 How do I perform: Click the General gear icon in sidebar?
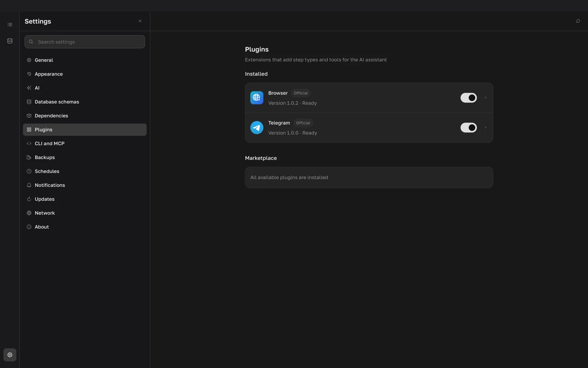pyautogui.click(x=29, y=60)
